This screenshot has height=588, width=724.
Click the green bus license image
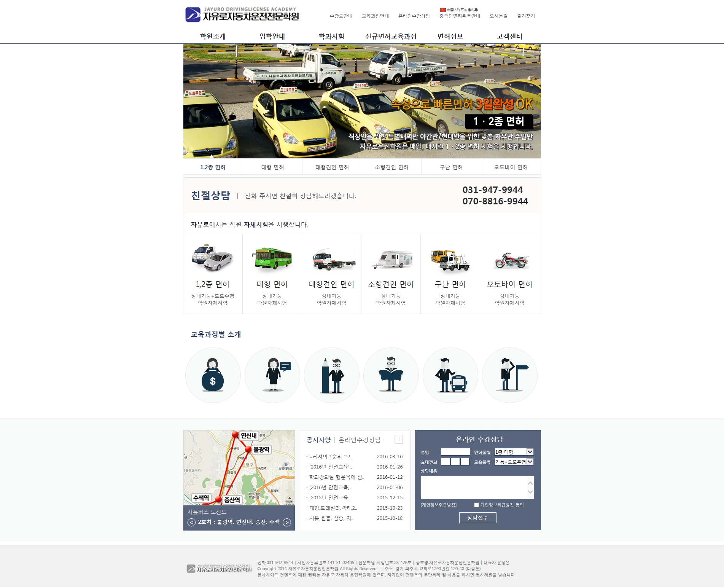pyautogui.click(x=272, y=259)
